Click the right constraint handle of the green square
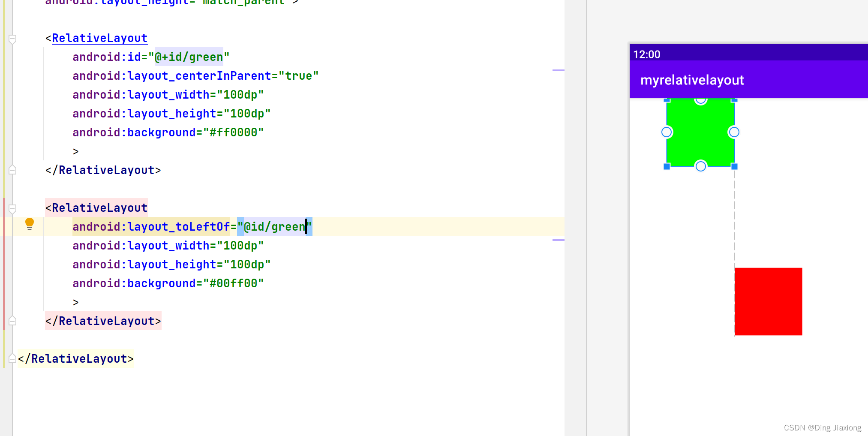 (734, 132)
